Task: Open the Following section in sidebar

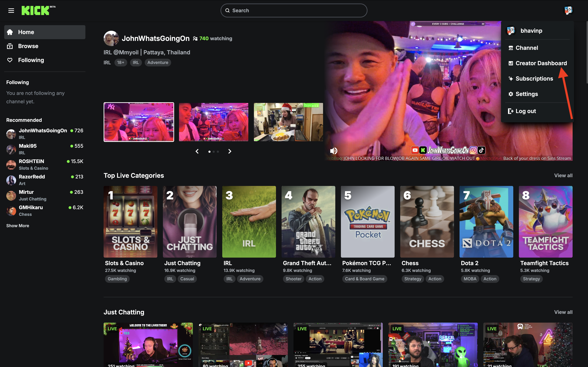Action: 31,60
